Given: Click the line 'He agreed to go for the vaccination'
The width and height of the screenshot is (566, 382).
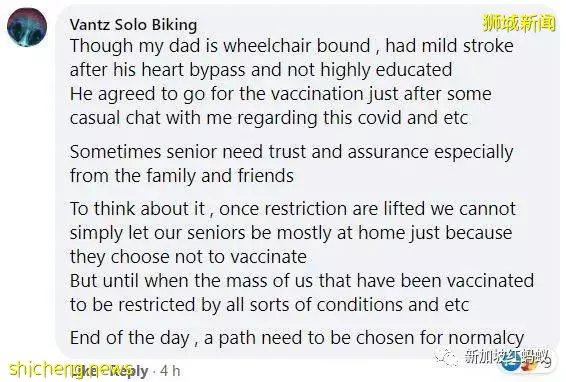Looking at the screenshot, I should (280, 94).
